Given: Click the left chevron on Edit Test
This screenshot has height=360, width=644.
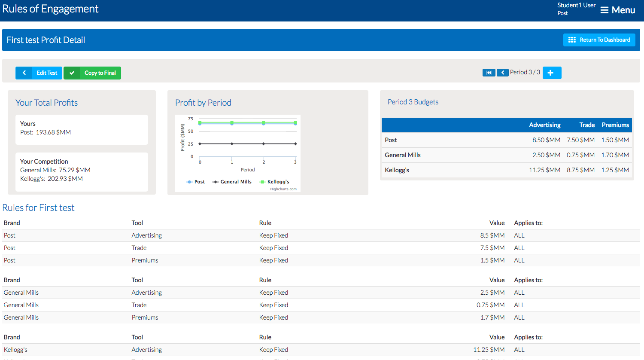Looking at the screenshot, I should click(24, 73).
